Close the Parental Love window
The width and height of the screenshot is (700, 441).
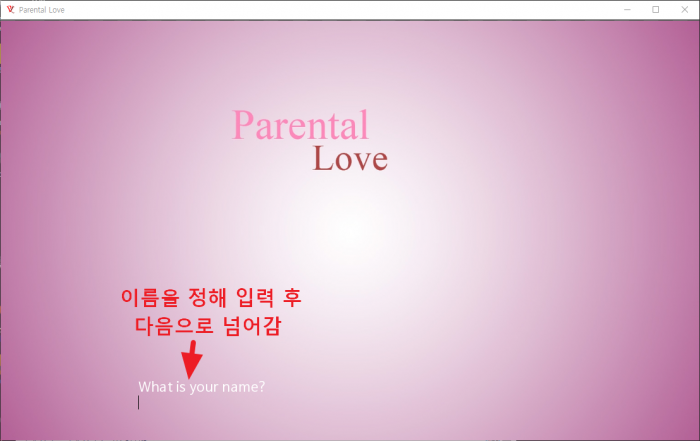click(684, 9)
